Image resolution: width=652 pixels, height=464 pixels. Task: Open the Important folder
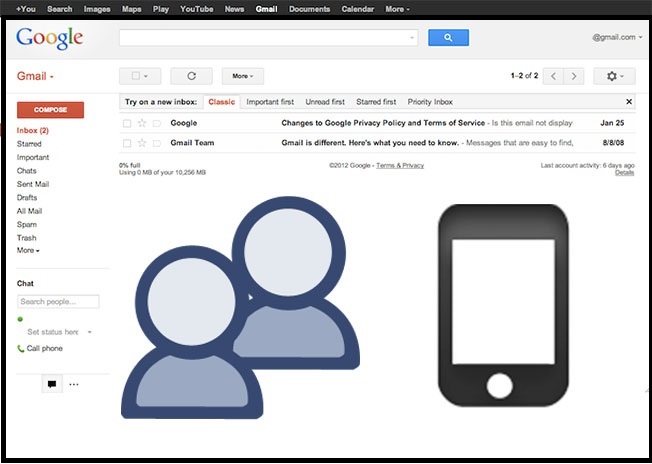[x=33, y=157]
